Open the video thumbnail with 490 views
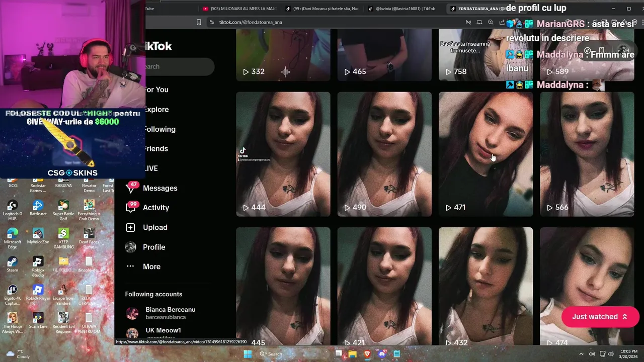Screen dimensions: 644x362 pos(384,154)
